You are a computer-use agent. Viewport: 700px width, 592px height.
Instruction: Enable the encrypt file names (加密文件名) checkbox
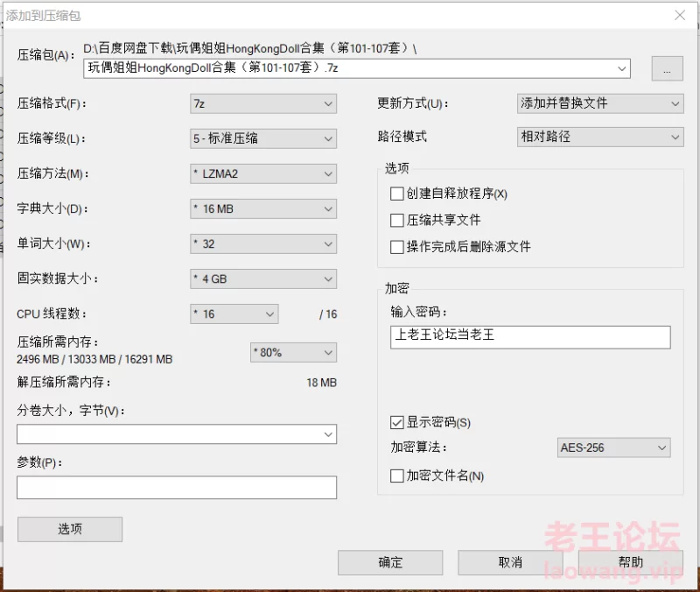(x=397, y=476)
